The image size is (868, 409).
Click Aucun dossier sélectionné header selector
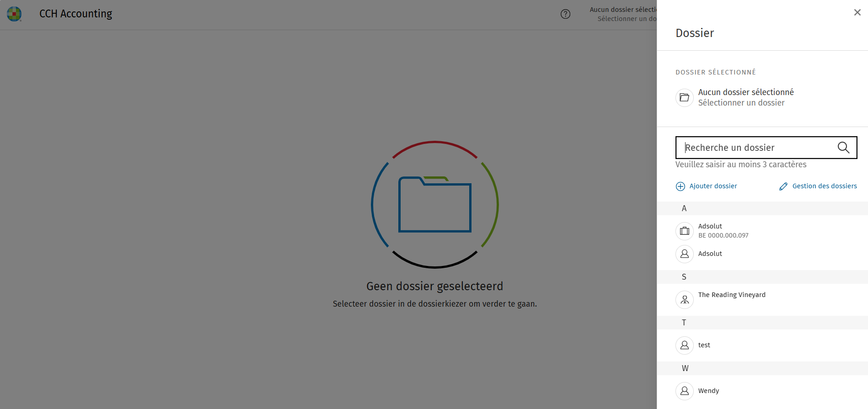coord(623,14)
